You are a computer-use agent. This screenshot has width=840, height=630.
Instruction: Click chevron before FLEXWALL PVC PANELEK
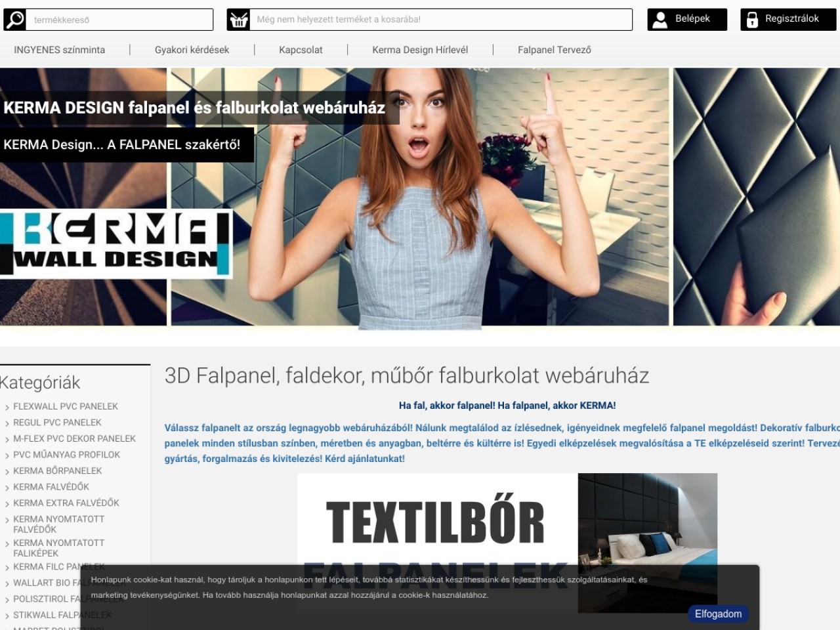(x=7, y=408)
